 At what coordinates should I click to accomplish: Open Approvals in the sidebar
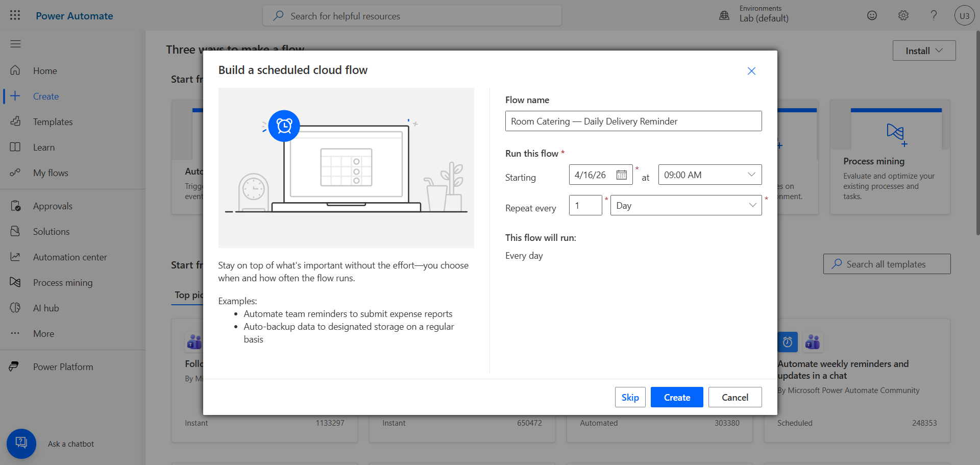pos(53,206)
